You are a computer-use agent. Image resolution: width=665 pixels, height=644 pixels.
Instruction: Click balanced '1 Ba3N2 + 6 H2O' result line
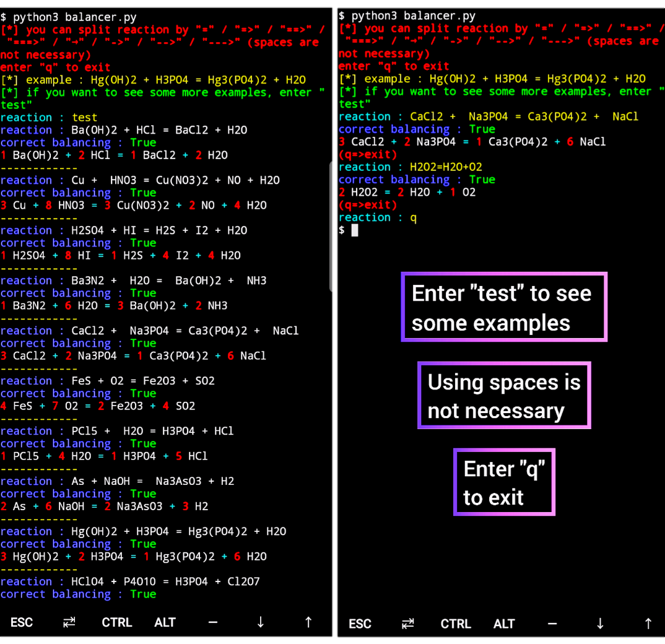114,305
